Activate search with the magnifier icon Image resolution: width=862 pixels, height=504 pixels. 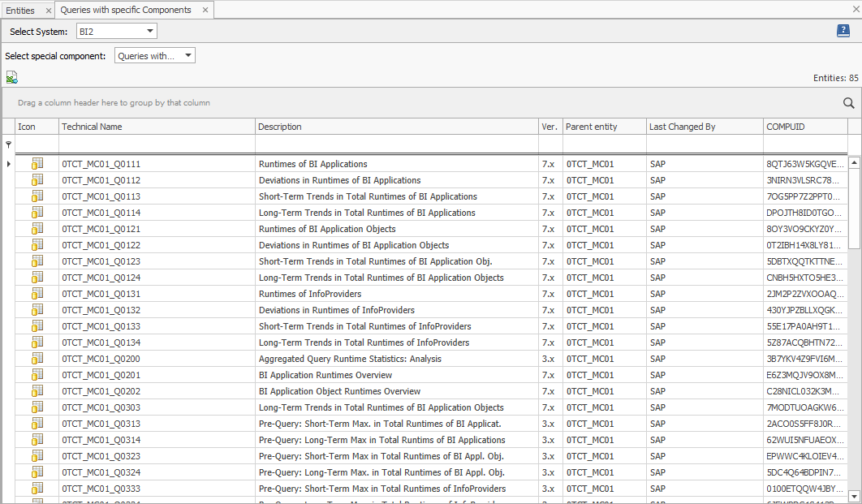pos(848,103)
